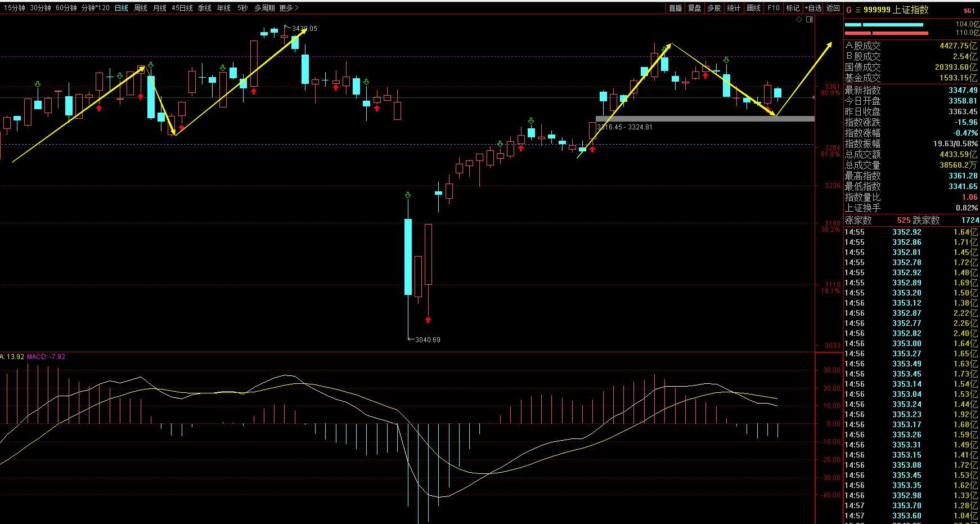The width and height of the screenshot is (980, 524).
Task: Switch to 45日线 period
Action: point(182,8)
